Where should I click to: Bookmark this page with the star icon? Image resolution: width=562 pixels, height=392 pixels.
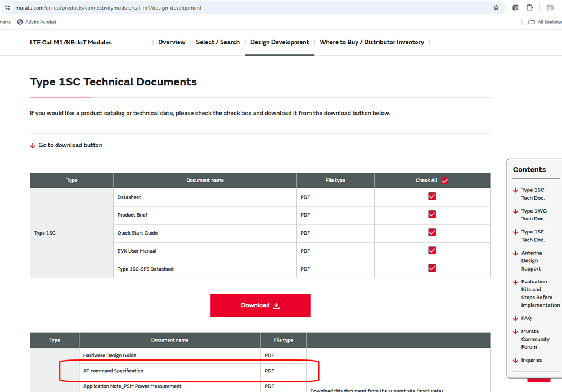tap(496, 7)
